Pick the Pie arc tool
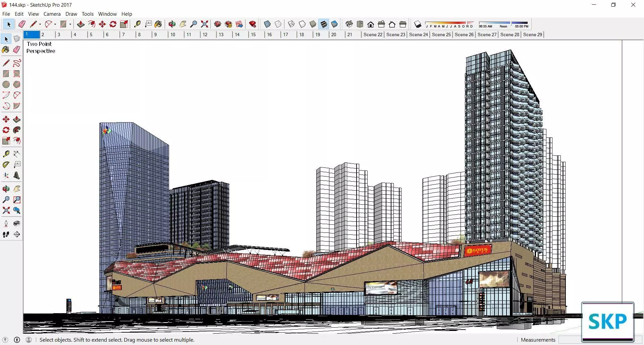Screen dimensions: 644x345 (17, 106)
